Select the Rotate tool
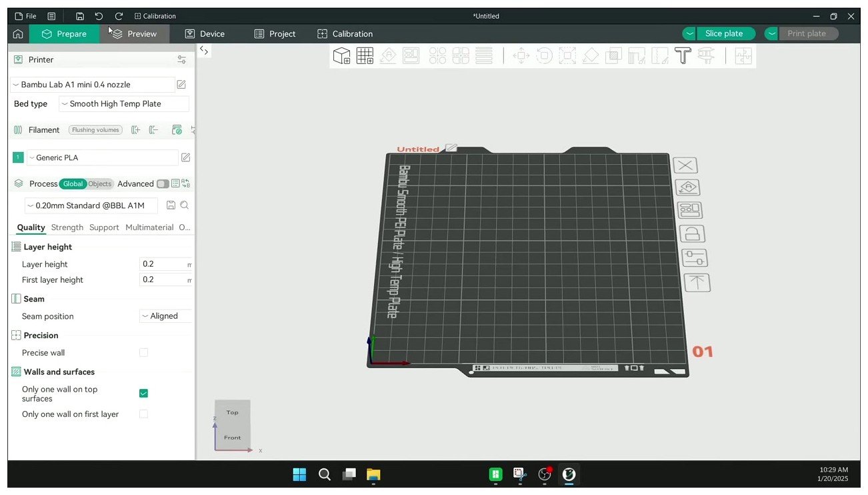868x495 pixels. [x=544, y=56]
